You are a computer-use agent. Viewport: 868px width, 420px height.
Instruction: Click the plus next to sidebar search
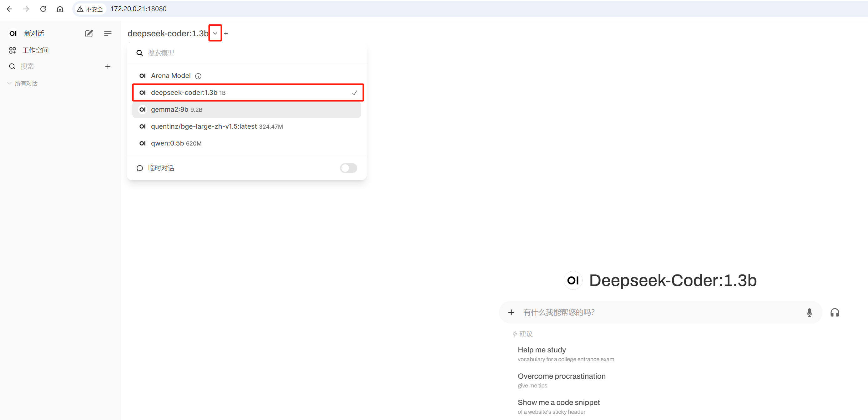pos(108,66)
